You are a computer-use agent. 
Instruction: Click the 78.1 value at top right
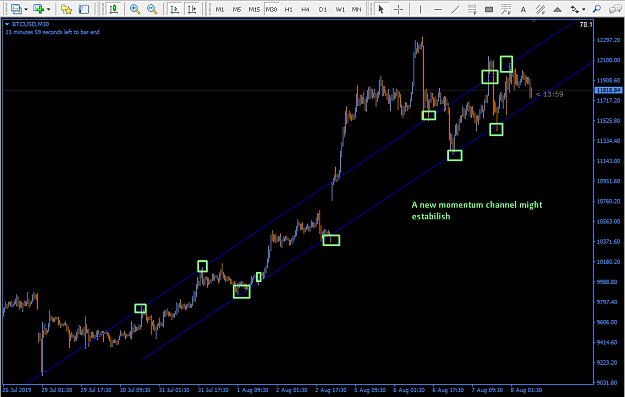click(x=586, y=25)
